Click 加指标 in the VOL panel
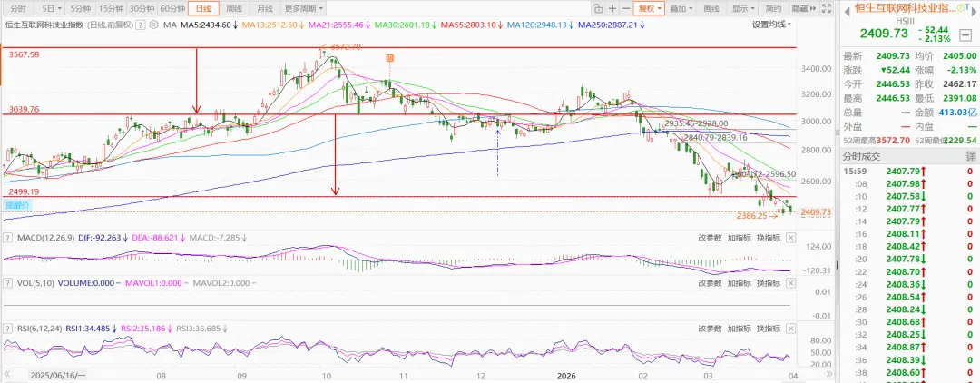Screen dimensions: 980x383 tap(740, 283)
